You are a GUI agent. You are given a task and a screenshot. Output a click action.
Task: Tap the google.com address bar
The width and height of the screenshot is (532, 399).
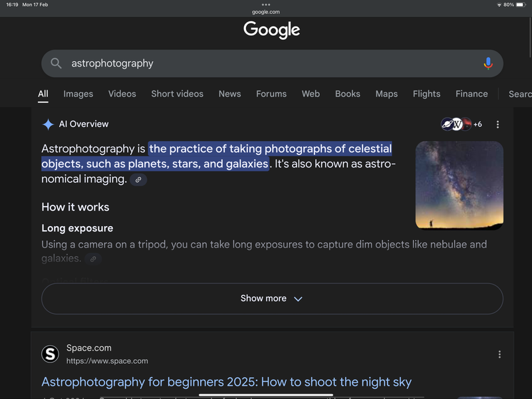click(266, 12)
